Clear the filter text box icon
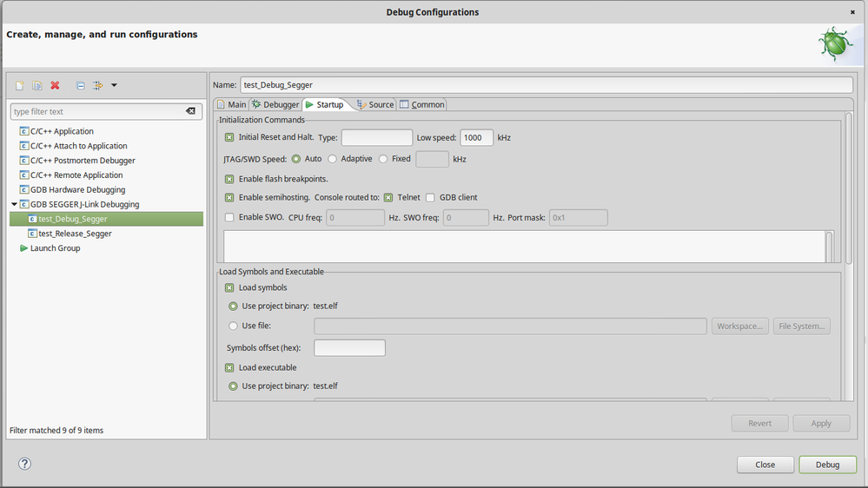Viewport: 868px width, 488px height. click(x=190, y=111)
